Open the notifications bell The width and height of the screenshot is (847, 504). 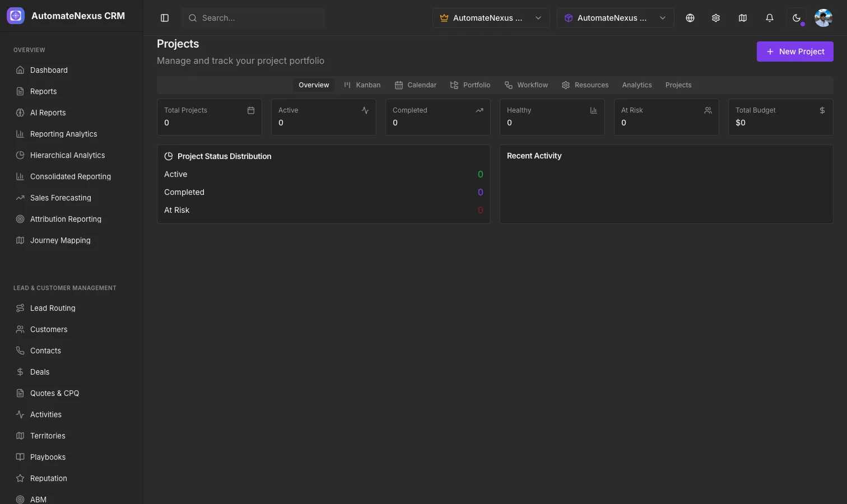(x=770, y=18)
